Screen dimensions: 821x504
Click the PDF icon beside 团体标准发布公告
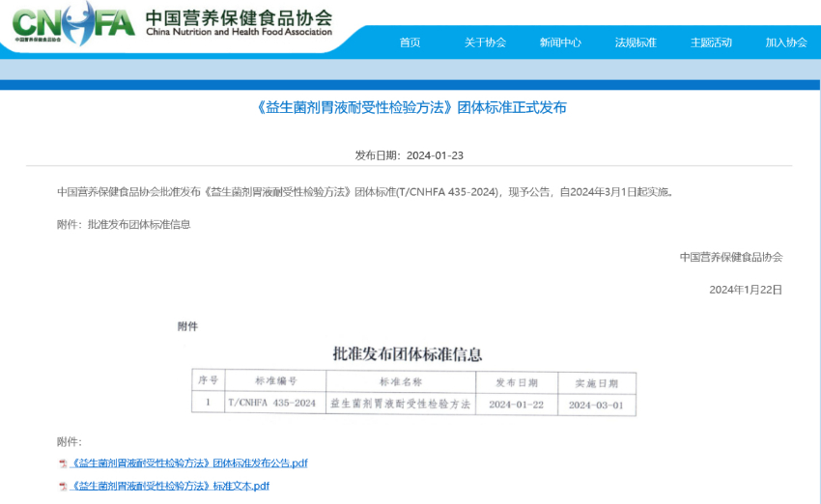[63, 463]
